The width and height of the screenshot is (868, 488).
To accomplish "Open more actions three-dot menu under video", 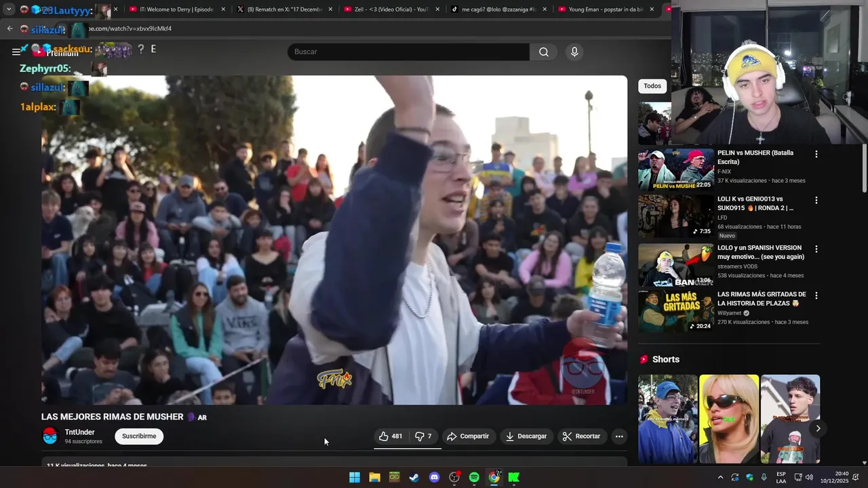I will 619,436.
